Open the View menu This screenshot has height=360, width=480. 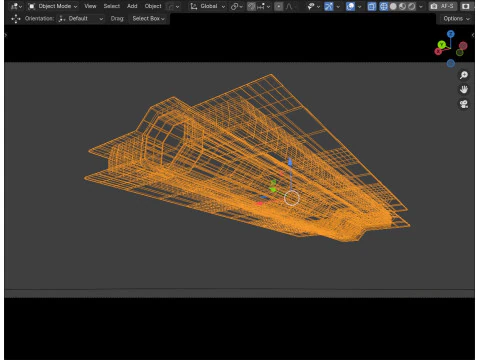click(x=90, y=6)
